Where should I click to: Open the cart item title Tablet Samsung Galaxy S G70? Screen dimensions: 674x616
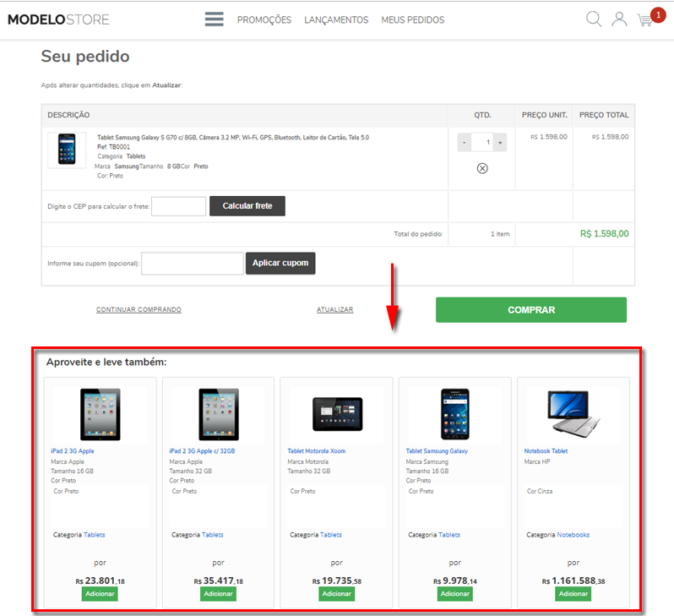tap(233, 138)
